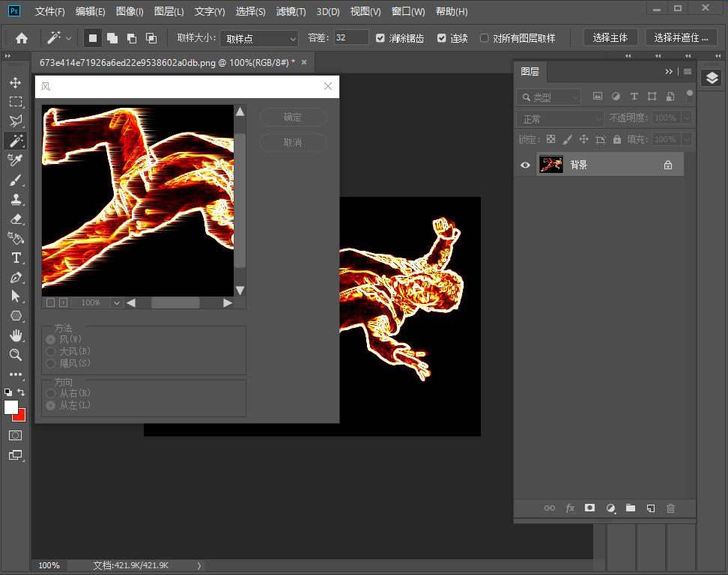Click the add layer mask icon
This screenshot has width=728, height=575.
coord(589,508)
